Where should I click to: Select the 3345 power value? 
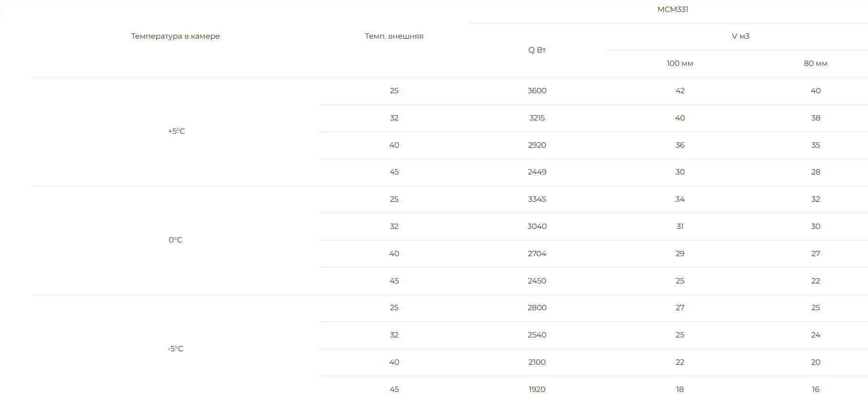click(537, 199)
